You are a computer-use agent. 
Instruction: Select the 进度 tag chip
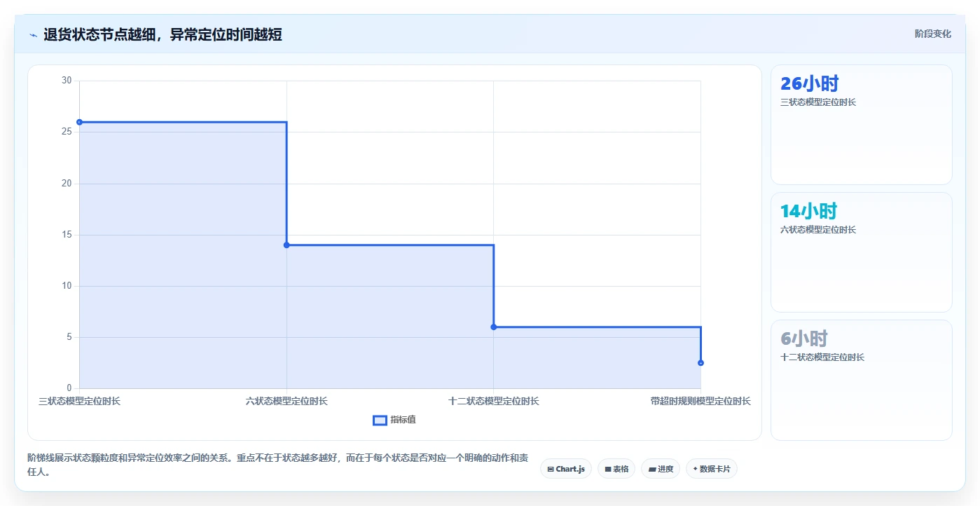tap(661, 469)
